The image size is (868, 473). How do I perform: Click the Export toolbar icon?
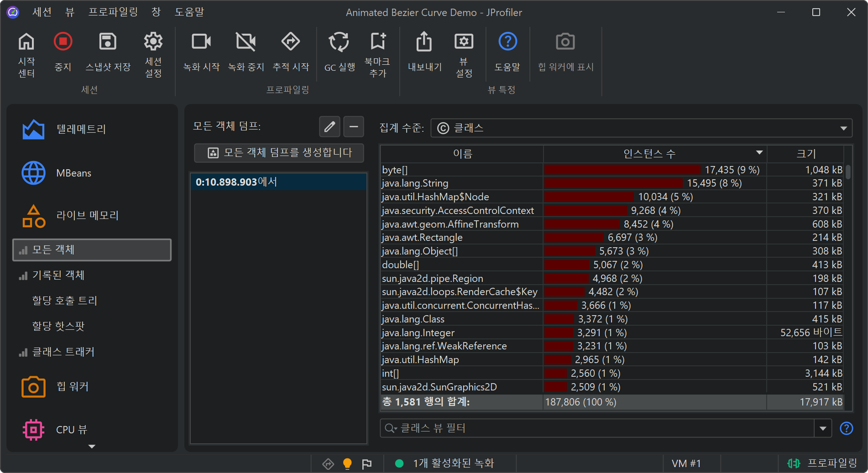(x=424, y=42)
